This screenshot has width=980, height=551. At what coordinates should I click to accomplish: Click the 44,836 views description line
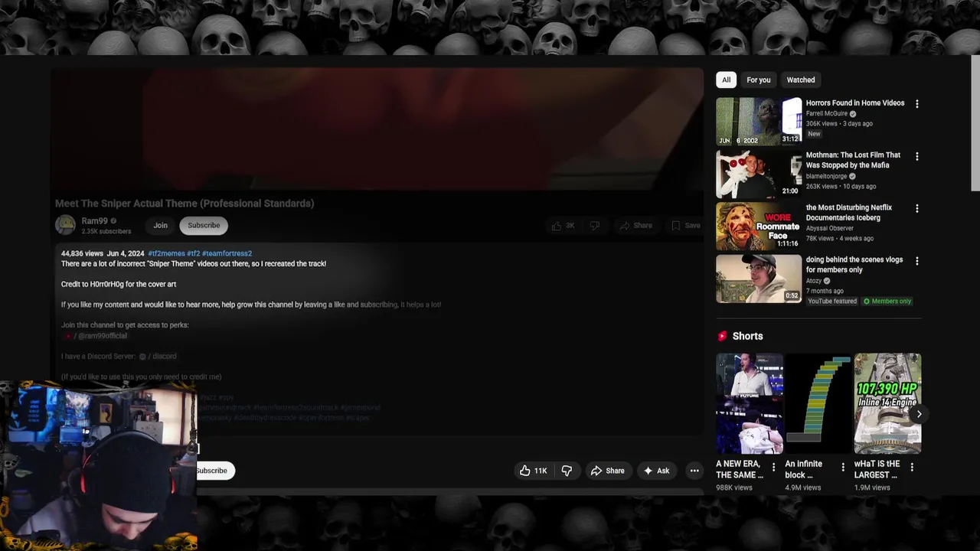point(156,253)
